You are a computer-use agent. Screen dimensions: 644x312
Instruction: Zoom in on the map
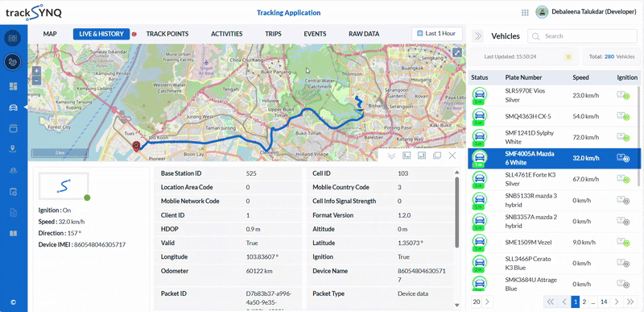[x=36, y=71]
